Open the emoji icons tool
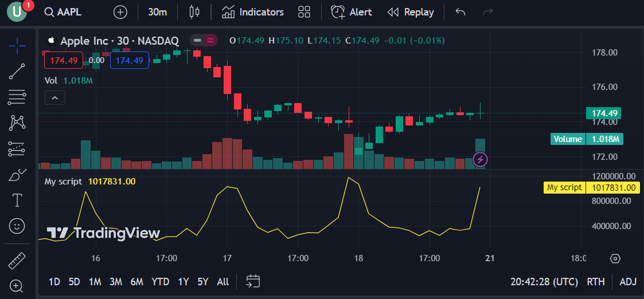644x299 pixels. pos(17,226)
